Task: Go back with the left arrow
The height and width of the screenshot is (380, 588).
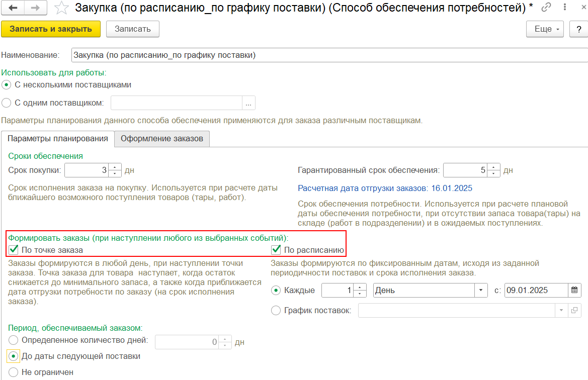Action: click(13, 8)
